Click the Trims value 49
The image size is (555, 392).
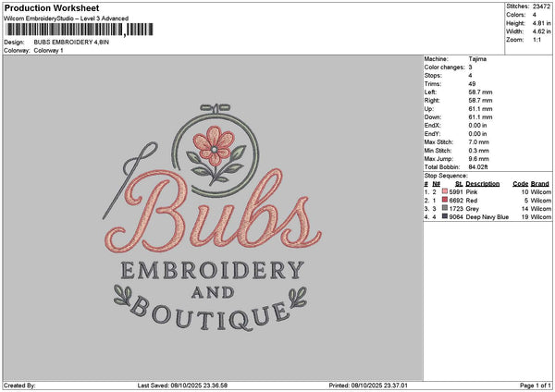472,84
